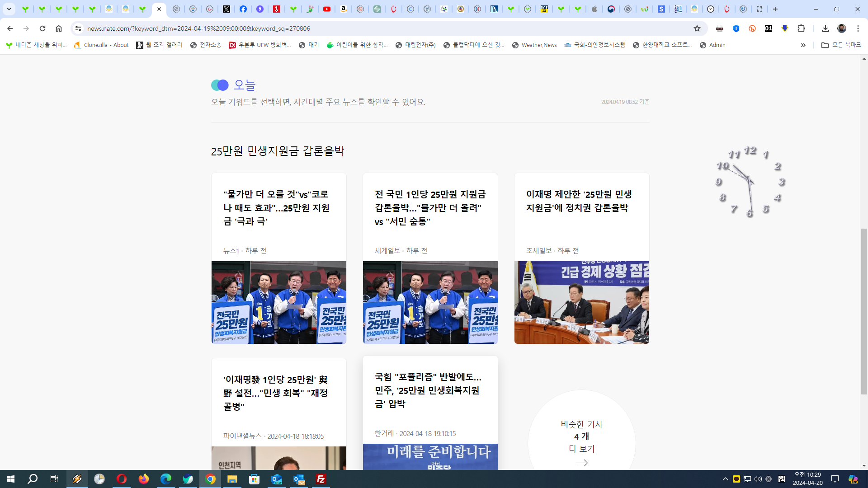Click the 조세일보 meeting thumbnail photo

click(582, 302)
